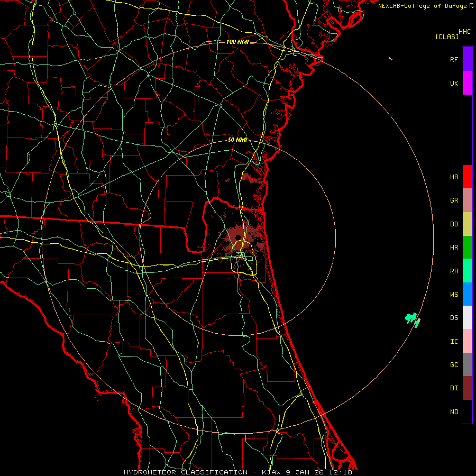Click the RA legend label

(x=454, y=271)
